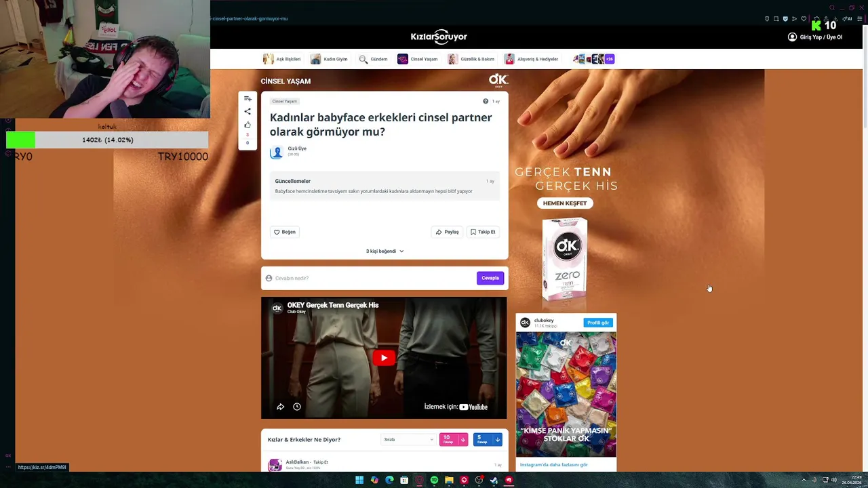
Task: Click the video share arrow icon
Action: tap(280, 407)
